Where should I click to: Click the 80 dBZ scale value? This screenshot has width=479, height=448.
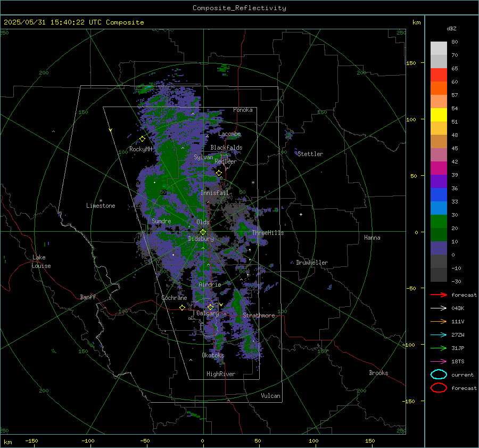point(455,42)
